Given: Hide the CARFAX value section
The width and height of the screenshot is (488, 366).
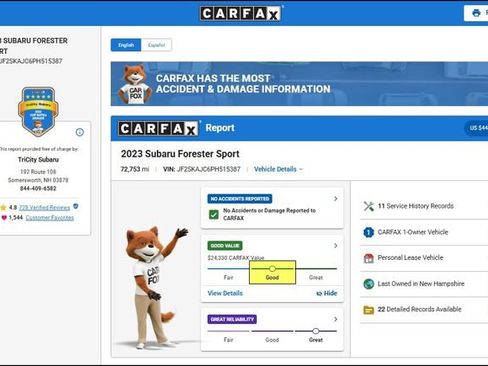Looking at the screenshot, I should point(327,293).
